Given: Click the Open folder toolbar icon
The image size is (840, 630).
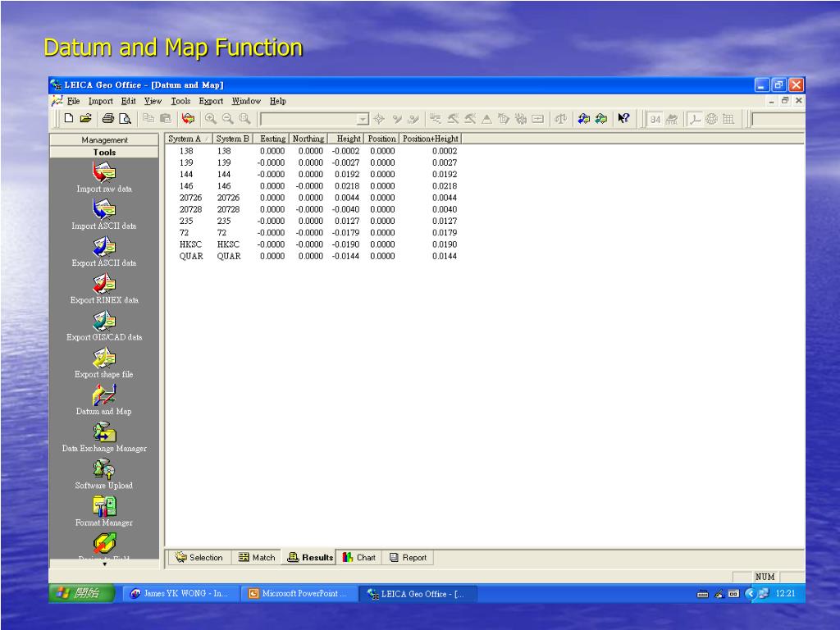Looking at the screenshot, I should (x=85, y=118).
